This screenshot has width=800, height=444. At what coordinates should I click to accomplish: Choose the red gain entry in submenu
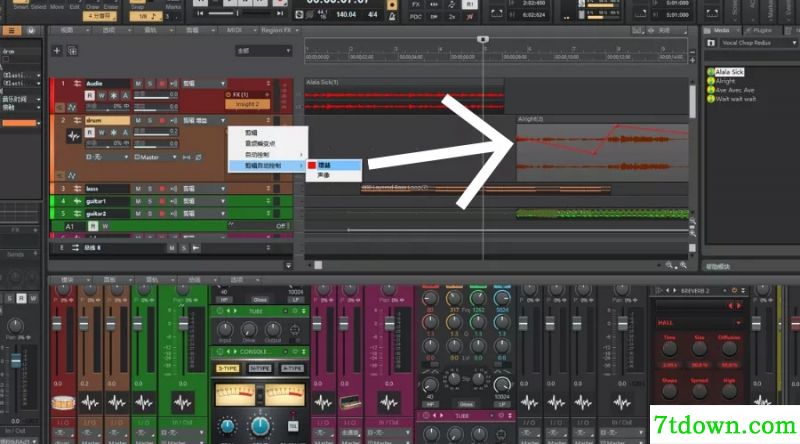click(334, 165)
